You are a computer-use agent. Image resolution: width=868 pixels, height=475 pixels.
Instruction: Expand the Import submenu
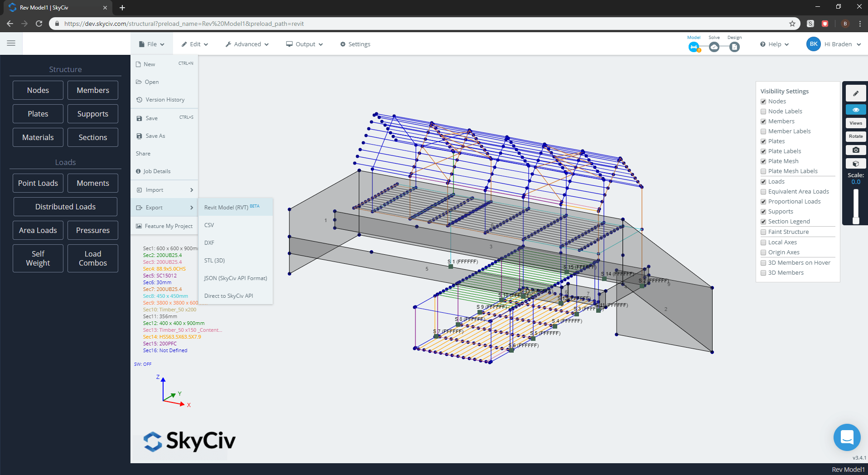pyautogui.click(x=154, y=189)
